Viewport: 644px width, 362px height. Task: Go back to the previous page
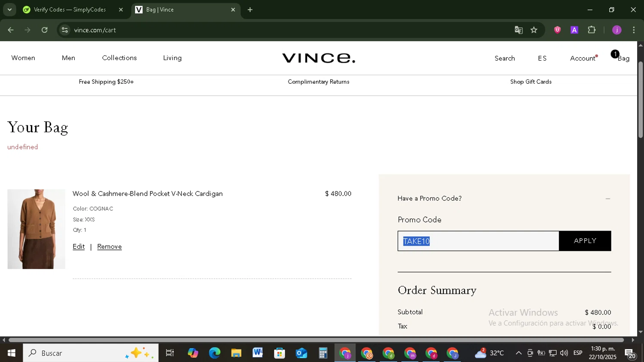pyautogui.click(x=11, y=30)
